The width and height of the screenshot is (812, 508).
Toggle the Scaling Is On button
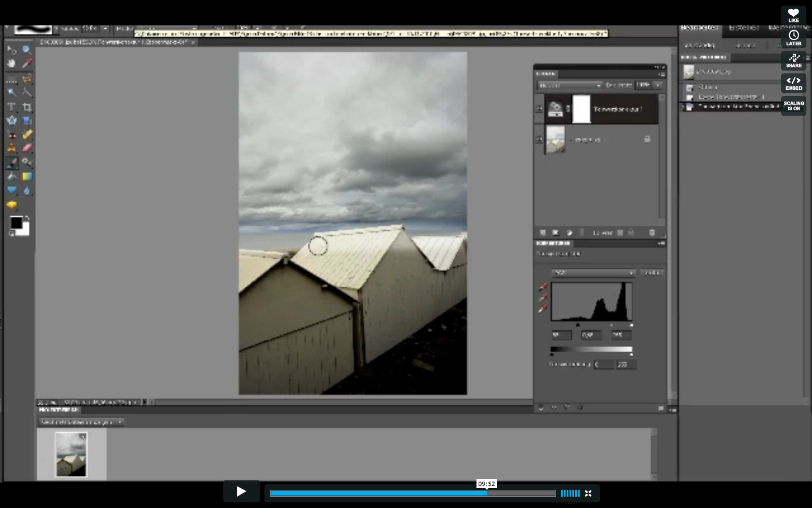793,106
